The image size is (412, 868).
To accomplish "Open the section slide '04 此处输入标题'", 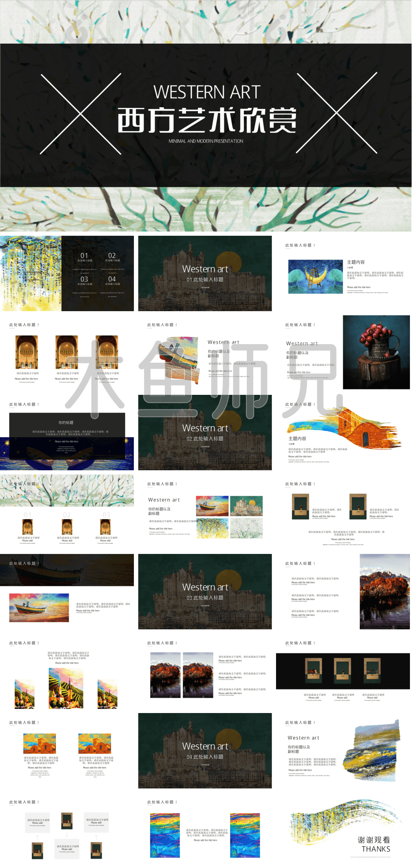I will tap(205, 751).
